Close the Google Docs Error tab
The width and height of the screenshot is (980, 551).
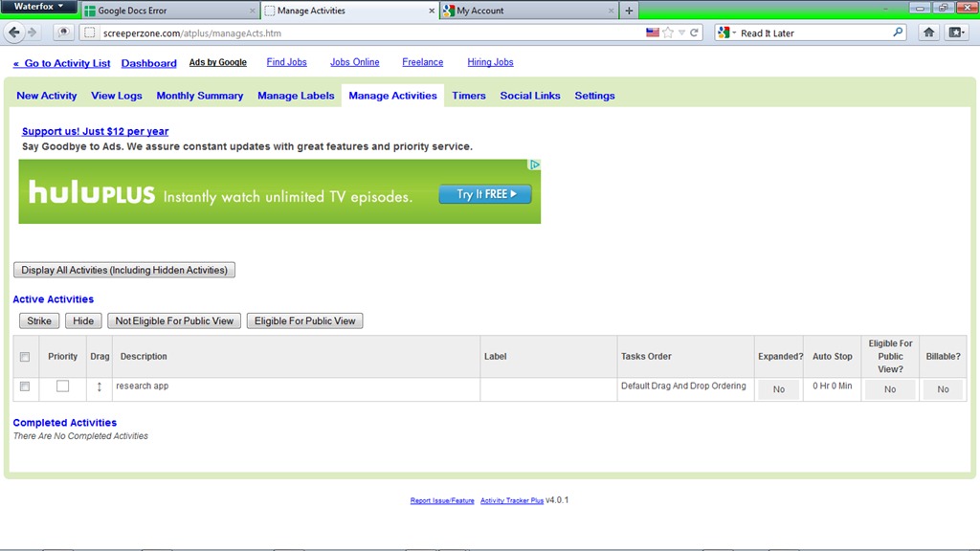(x=253, y=11)
